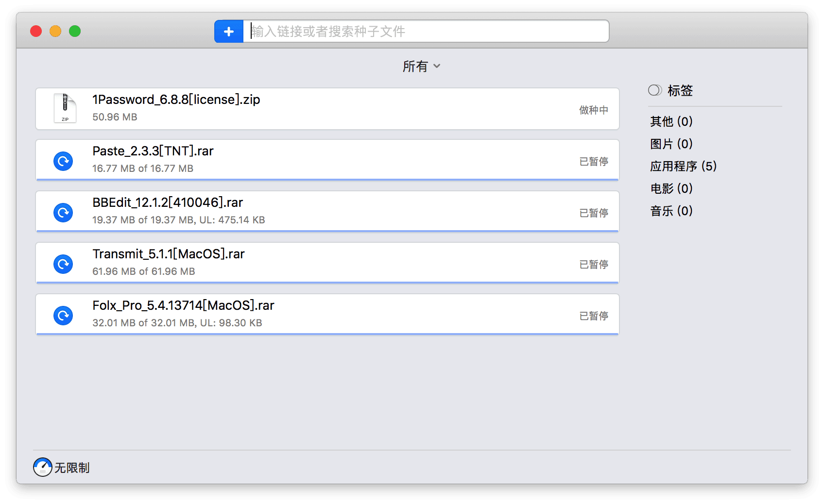Click the green zoom window button

(75, 31)
